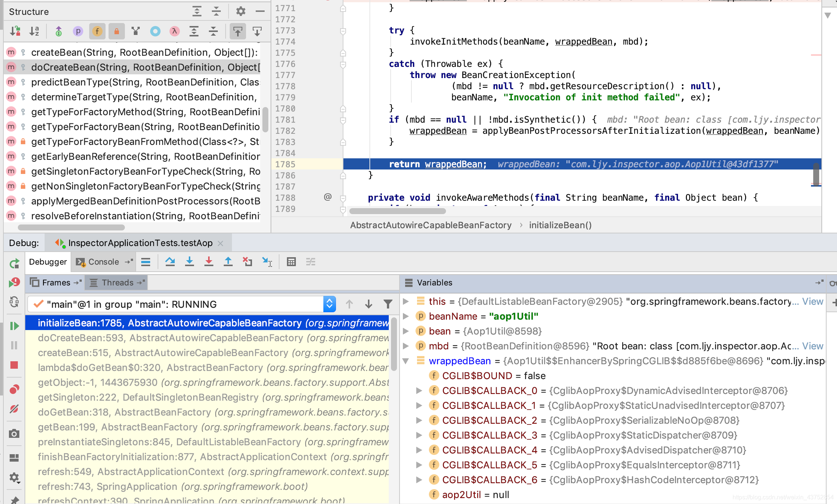Viewport: 837px width, 504px height.
Task: Click the red Stop debugging button
Action: click(14, 365)
